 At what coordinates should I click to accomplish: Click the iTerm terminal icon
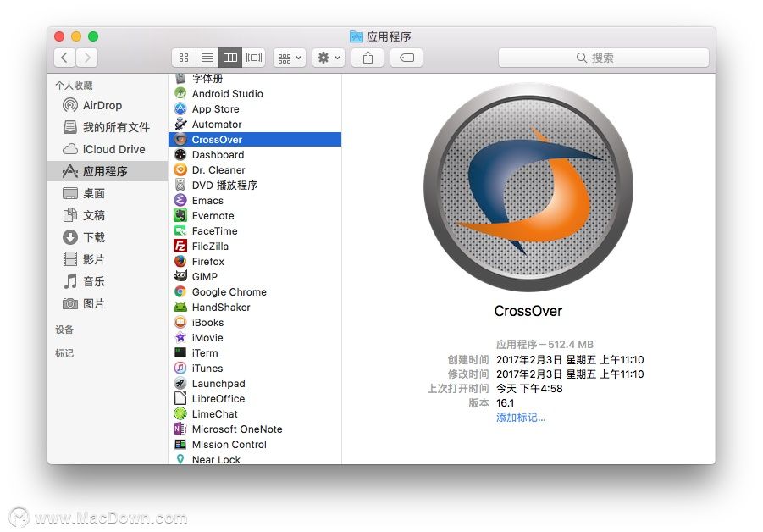180,352
